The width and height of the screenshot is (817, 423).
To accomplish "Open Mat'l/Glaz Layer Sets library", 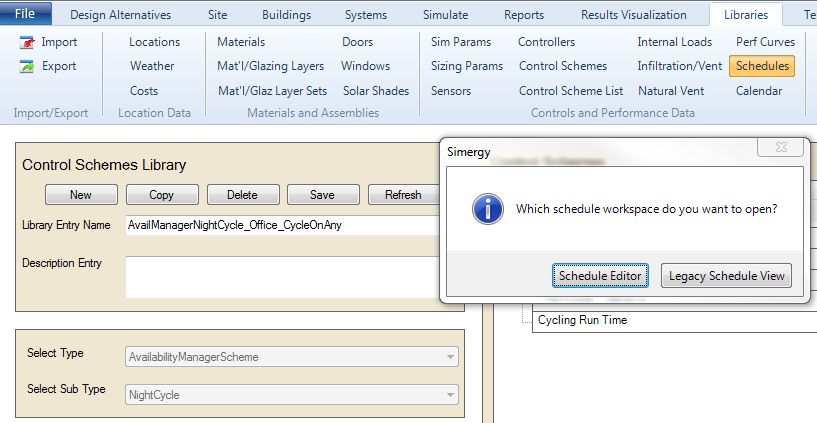I will pos(273,91).
